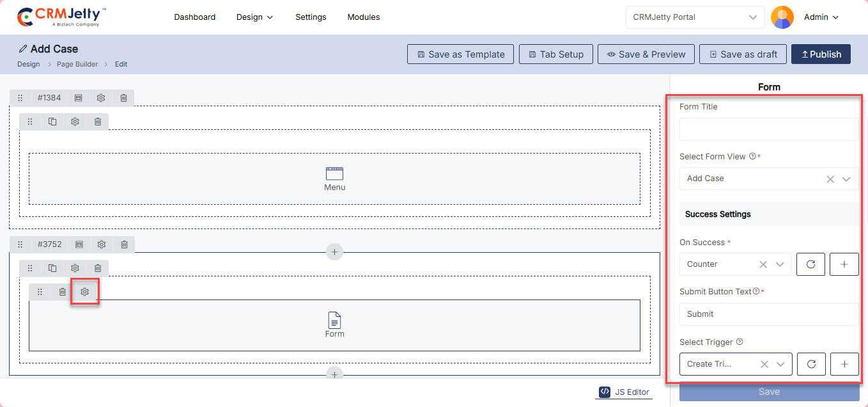Viewport: 868px width, 407px height.
Task: Expand the CRMJetty Portal selector
Action: click(753, 17)
